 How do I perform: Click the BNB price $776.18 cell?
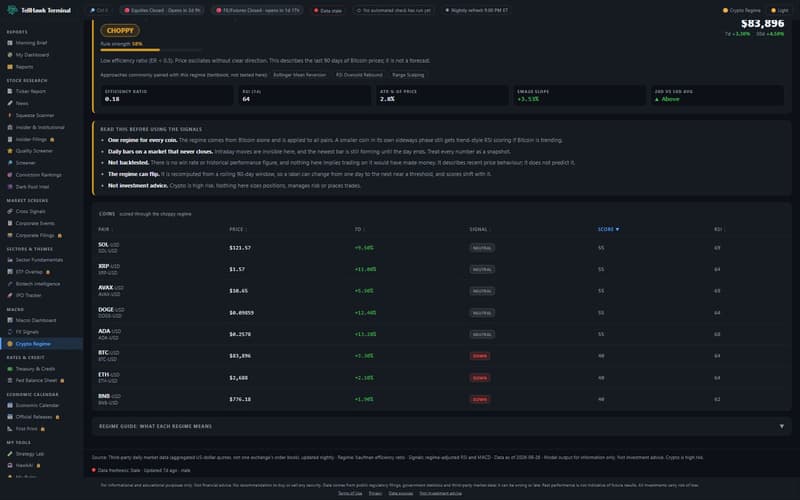(x=240, y=399)
